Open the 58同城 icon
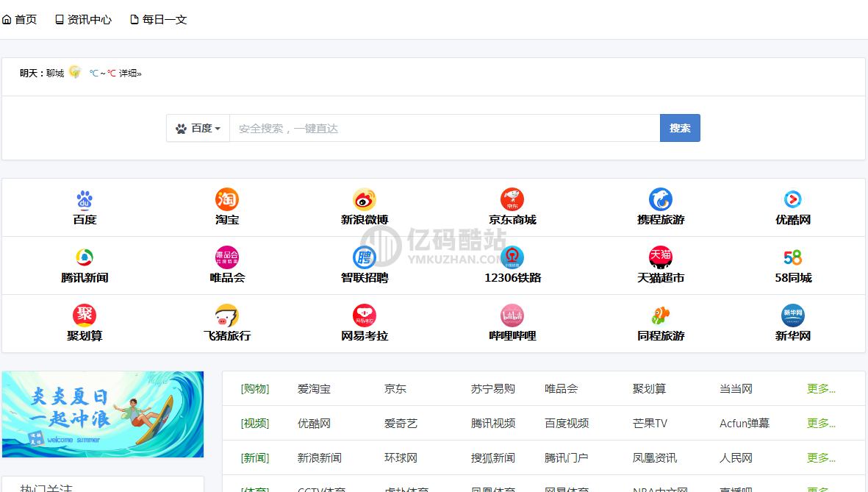This screenshot has width=868, height=492. click(793, 257)
